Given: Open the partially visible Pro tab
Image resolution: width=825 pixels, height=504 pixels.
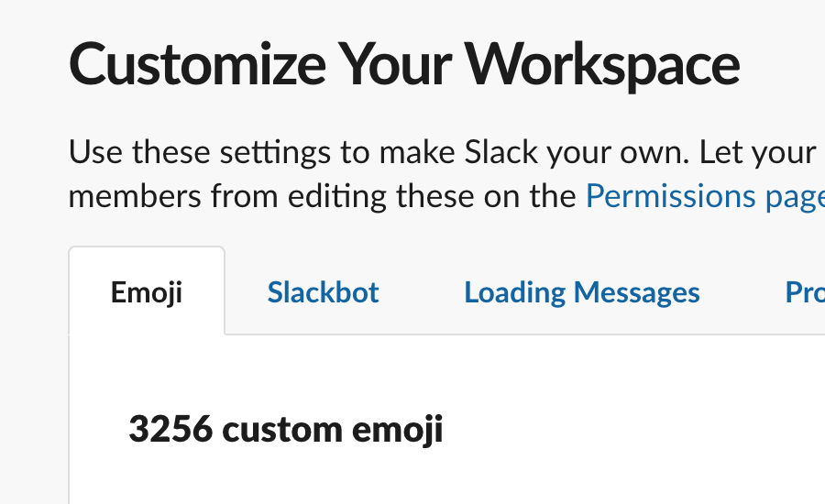Looking at the screenshot, I should [x=805, y=292].
